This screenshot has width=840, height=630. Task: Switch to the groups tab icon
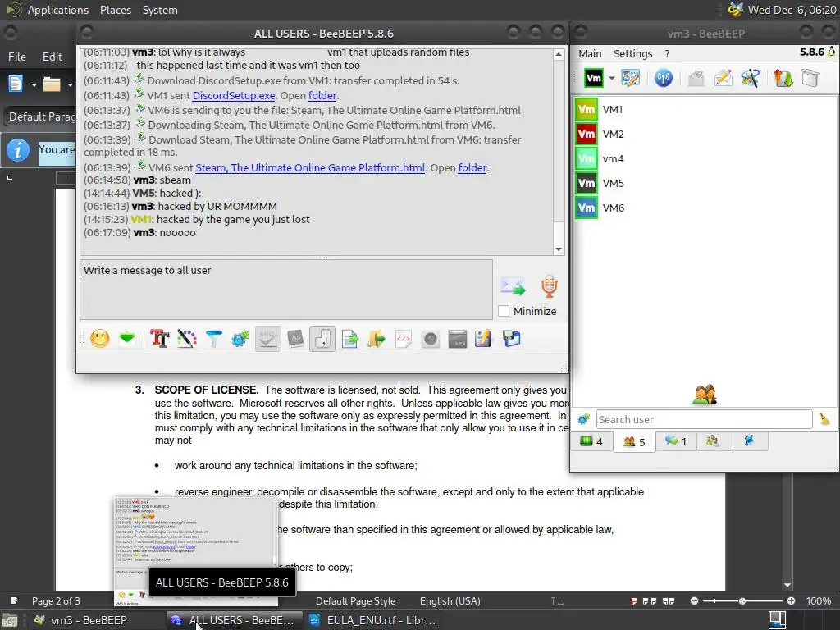click(x=713, y=441)
